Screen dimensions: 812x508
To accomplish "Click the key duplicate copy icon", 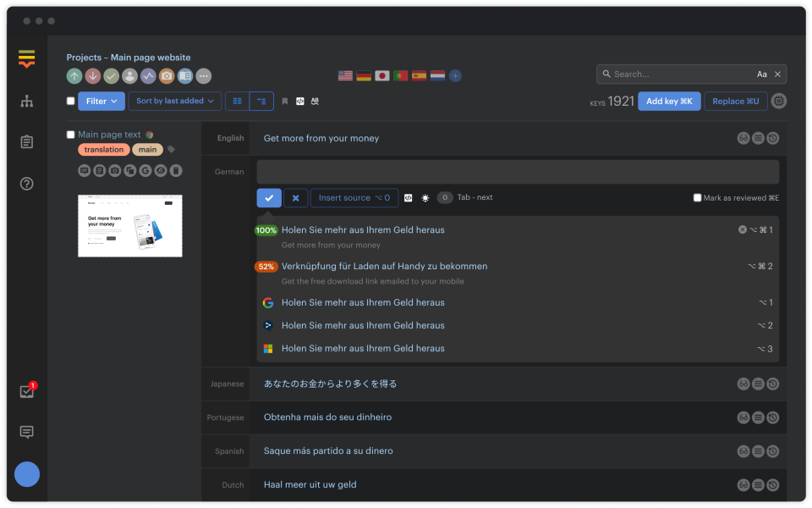I will (130, 170).
